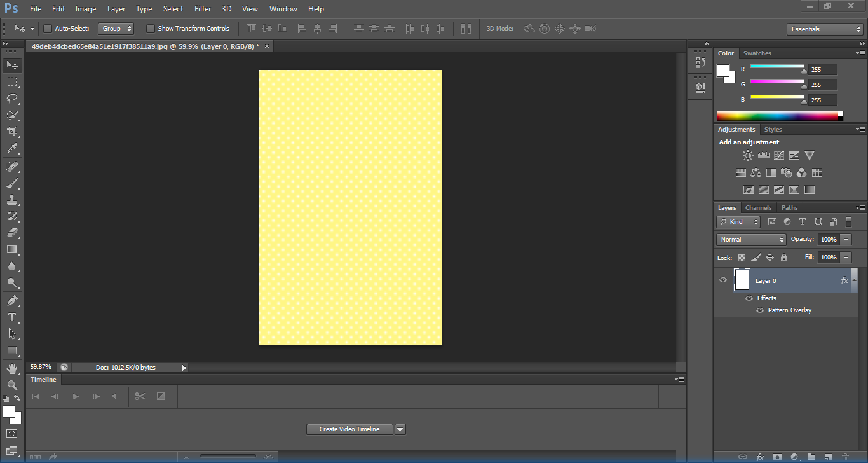Open the Essentials workspace dropdown
The image size is (868, 463).
coord(824,29)
